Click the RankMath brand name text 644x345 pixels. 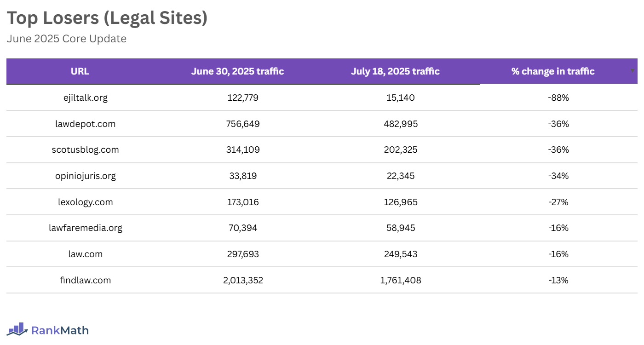pos(60,330)
